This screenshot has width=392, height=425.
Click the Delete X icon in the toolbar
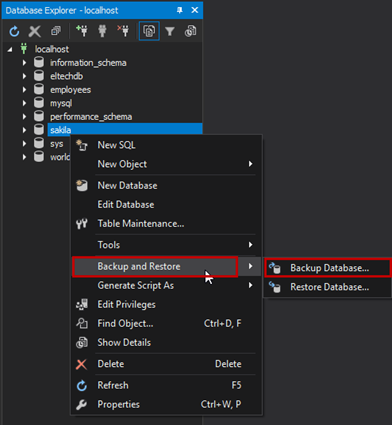point(35,31)
